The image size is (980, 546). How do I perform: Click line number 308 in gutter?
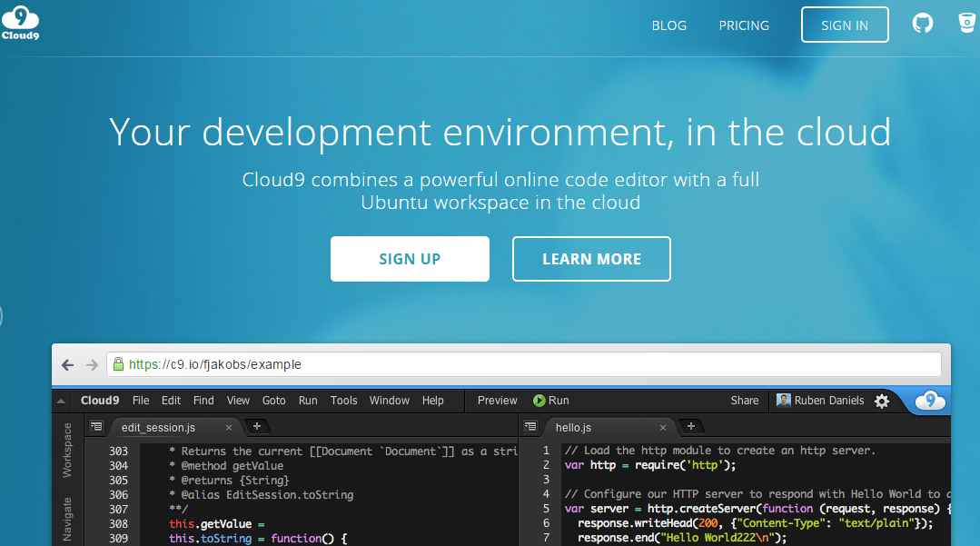pos(118,524)
